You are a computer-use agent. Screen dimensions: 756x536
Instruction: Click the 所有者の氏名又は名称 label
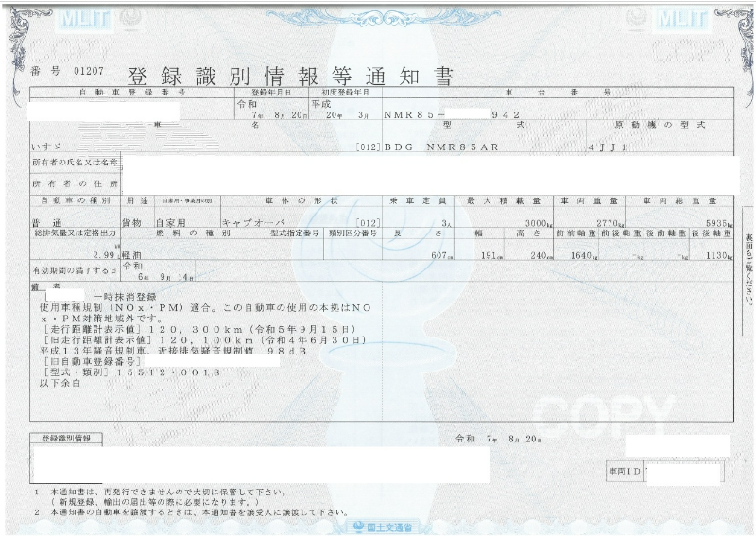pyautogui.click(x=75, y=163)
